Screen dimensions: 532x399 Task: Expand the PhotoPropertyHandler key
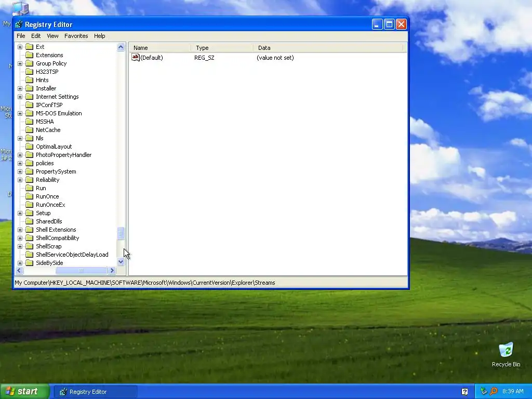click(20, 155)
